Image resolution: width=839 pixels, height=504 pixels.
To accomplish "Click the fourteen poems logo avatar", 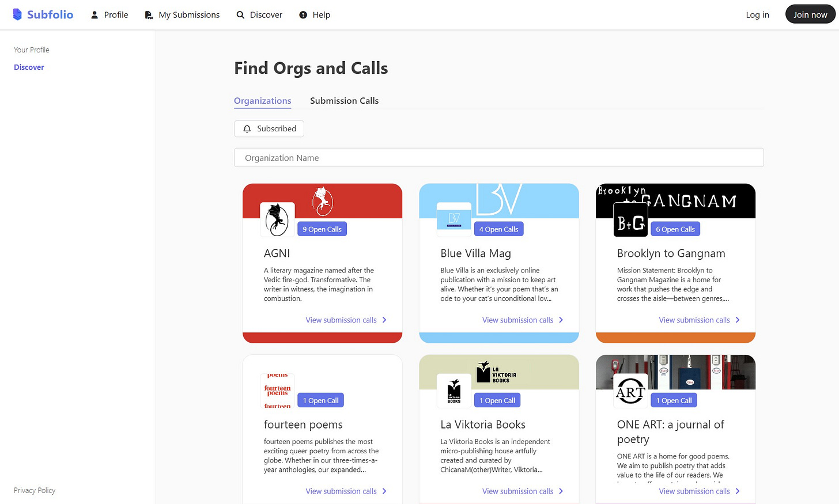I will (277, 391).
